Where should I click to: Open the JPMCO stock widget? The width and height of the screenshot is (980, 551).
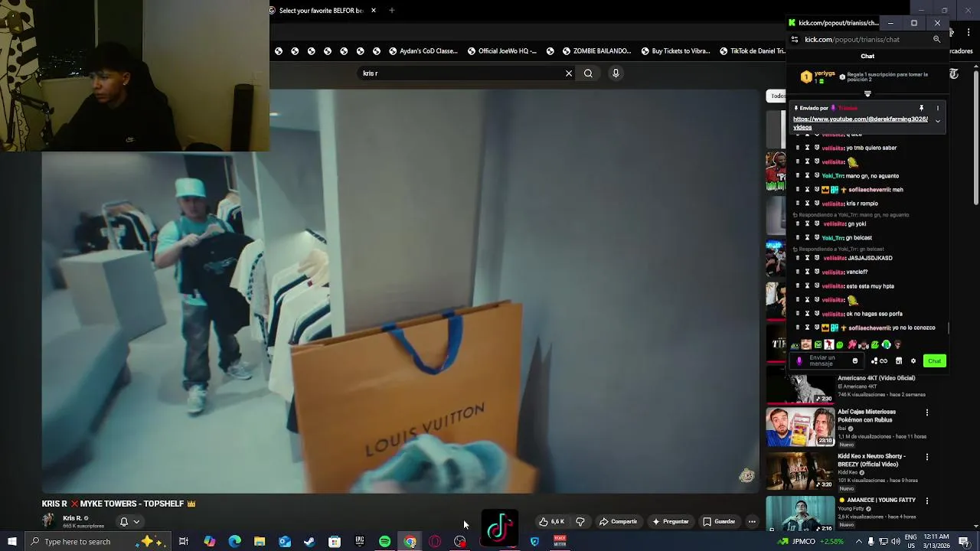[811, 542]
